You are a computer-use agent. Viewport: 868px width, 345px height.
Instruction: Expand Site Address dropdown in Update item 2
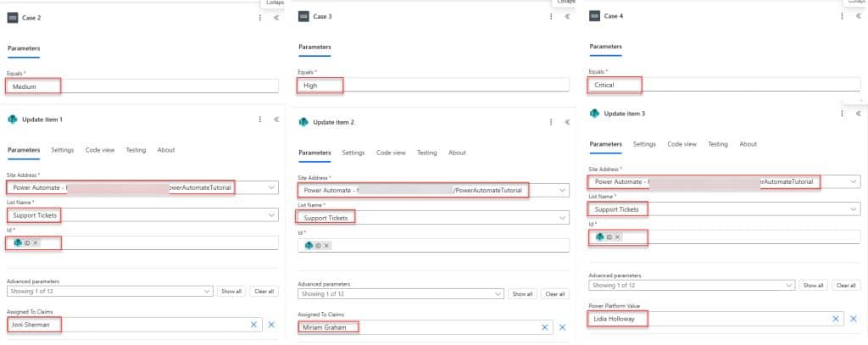563,190
